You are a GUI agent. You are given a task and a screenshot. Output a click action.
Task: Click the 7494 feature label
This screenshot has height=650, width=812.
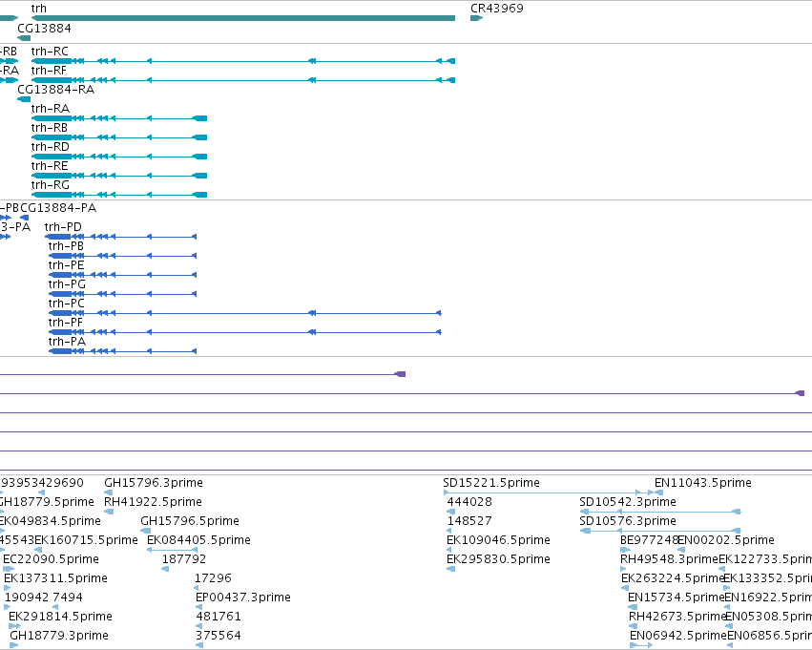click(68, 598)
